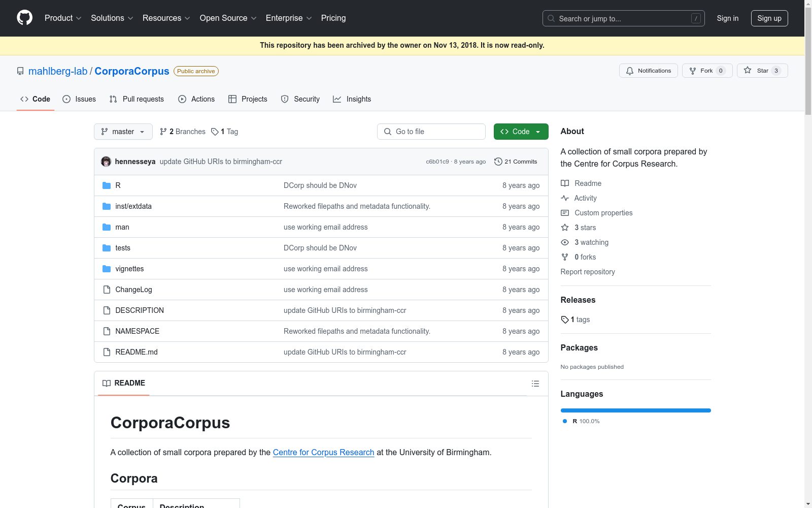Click the Custom properties note icon
This screenshot has height=508, width=812.
(565, 213)
